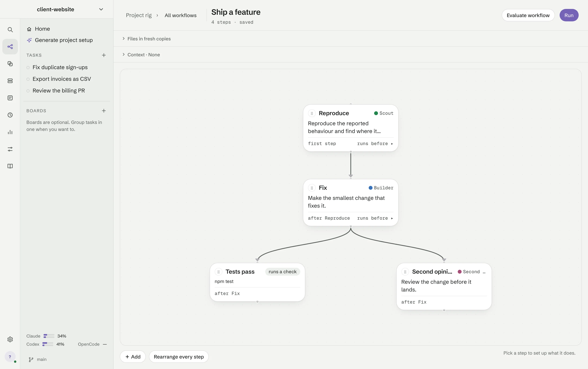Image resolution: width=588 pixels, height=369 pixels.
Task: Open the Fix duplicate sign-ups task
Action: (x=60, y=67)
